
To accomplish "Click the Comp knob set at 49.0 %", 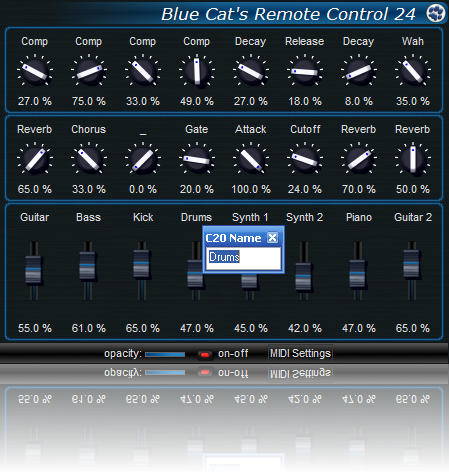I will [197, 71].
